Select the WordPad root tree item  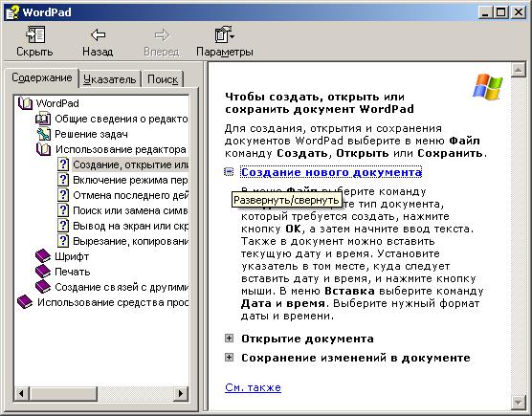[57, 103]
